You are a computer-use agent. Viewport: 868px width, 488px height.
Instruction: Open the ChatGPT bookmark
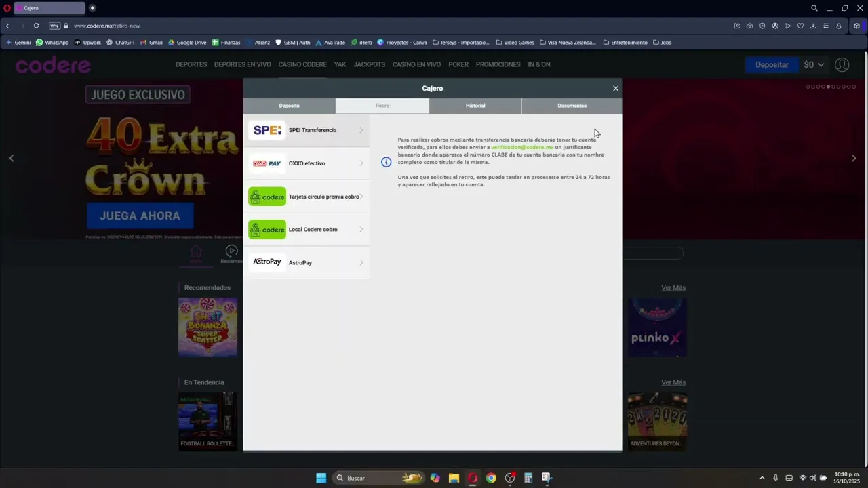[121, 43]
